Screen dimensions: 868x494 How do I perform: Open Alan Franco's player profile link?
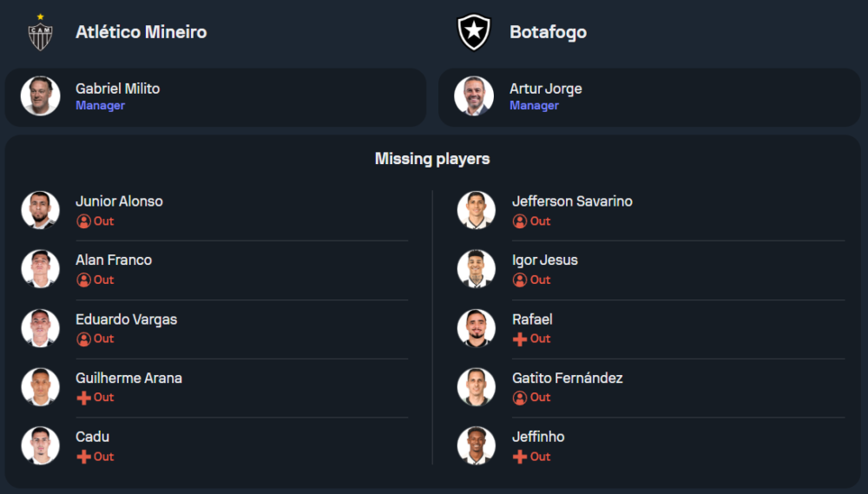point(114,260)
